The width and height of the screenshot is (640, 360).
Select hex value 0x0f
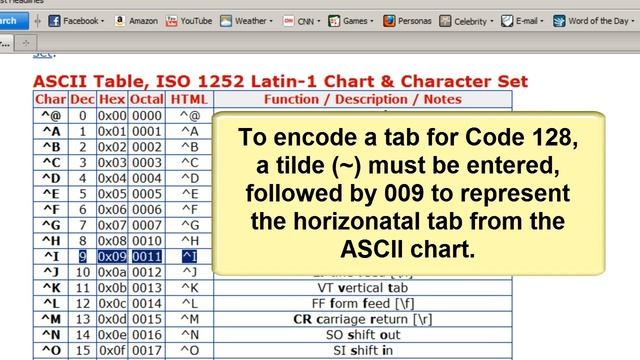(112, 350)
